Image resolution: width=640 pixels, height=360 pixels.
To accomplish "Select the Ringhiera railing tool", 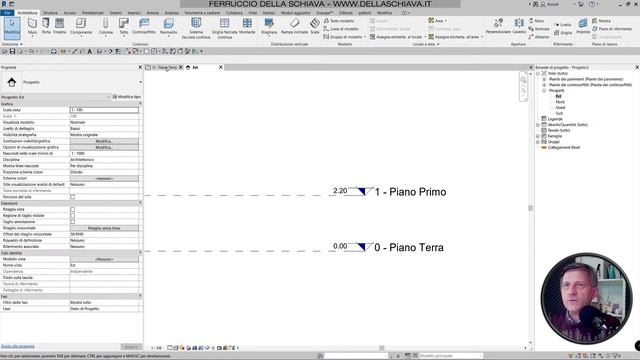I will [269, 27].
